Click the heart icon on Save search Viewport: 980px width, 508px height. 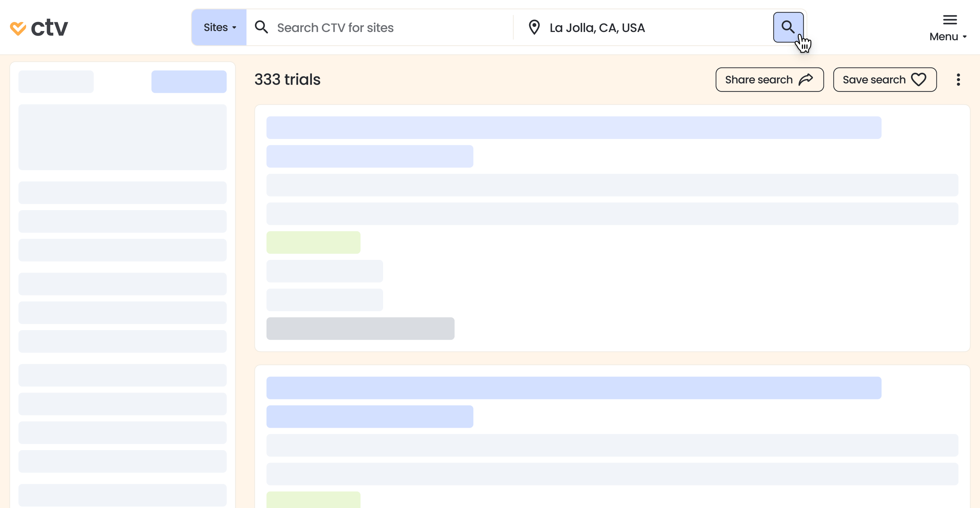[918, 80]
